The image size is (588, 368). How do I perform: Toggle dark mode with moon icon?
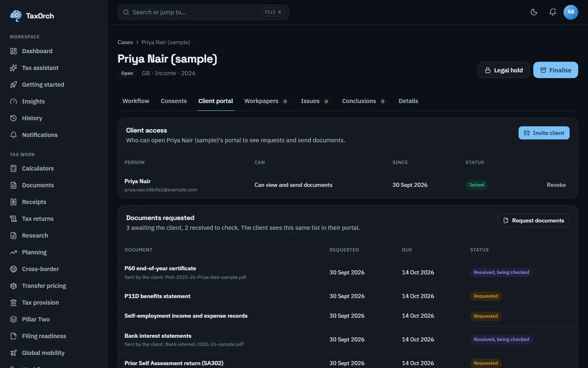click(x=534, y=12)
